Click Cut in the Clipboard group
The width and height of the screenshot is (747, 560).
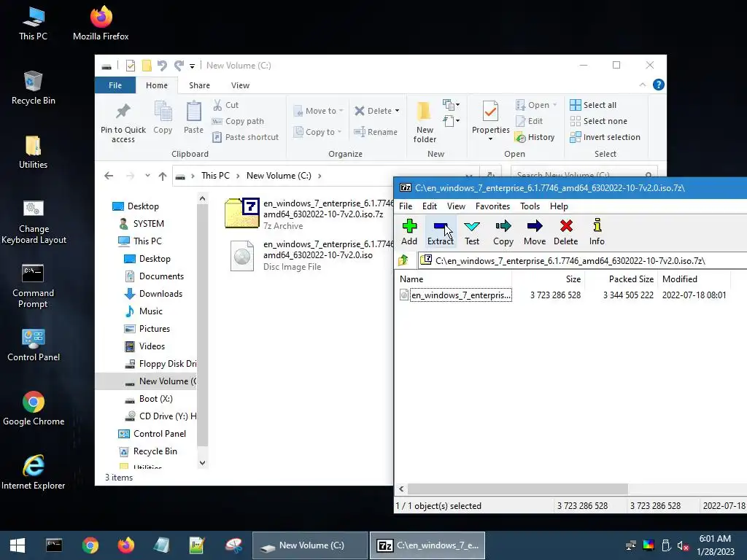[x=226, y=105]
